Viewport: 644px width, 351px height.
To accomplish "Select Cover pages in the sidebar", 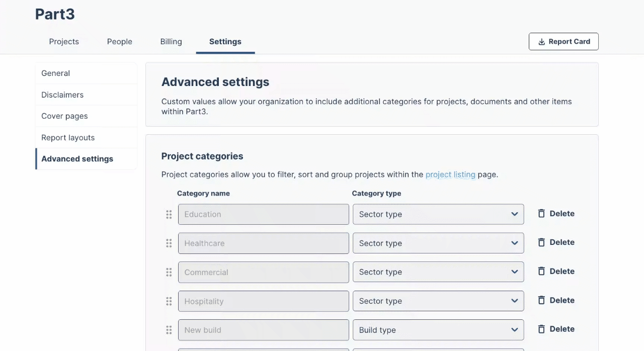I will click(x=86, y=116).
